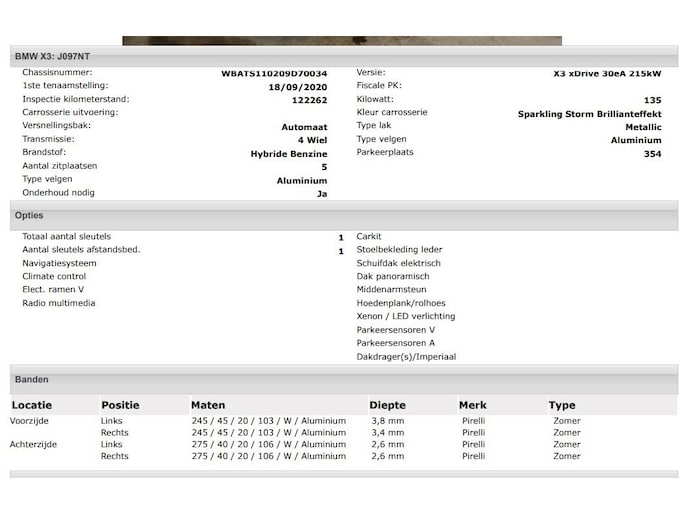Sort by the Maten column header
Image resolution: width=685 pixels, height=514 pixels.
coord(207,406)
